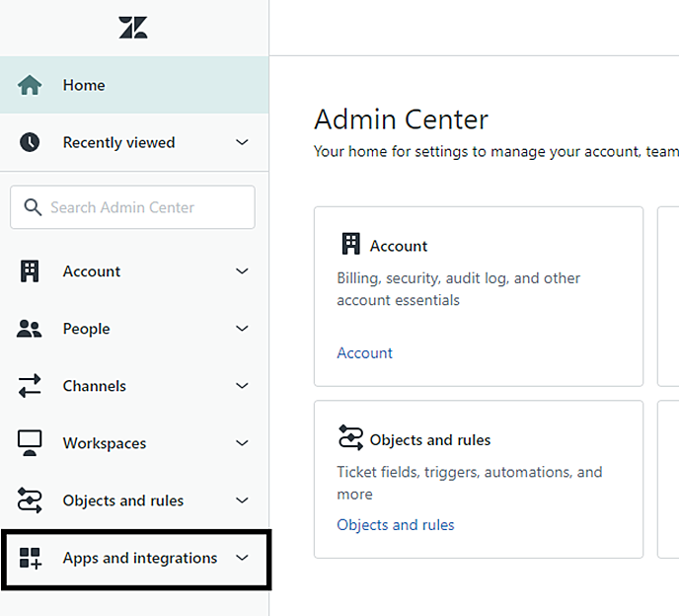This screenshot has width=679, height=616.
Task: Click the Account card building icon
Action: (350, 245)
